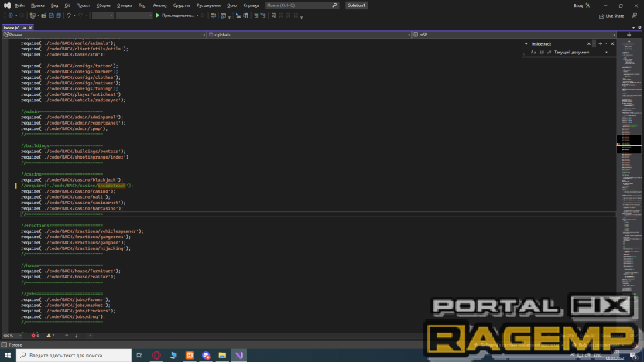The image size is (644, 362).
Task: Open the File Explorer taskbar icon
Action: point(222,355)
